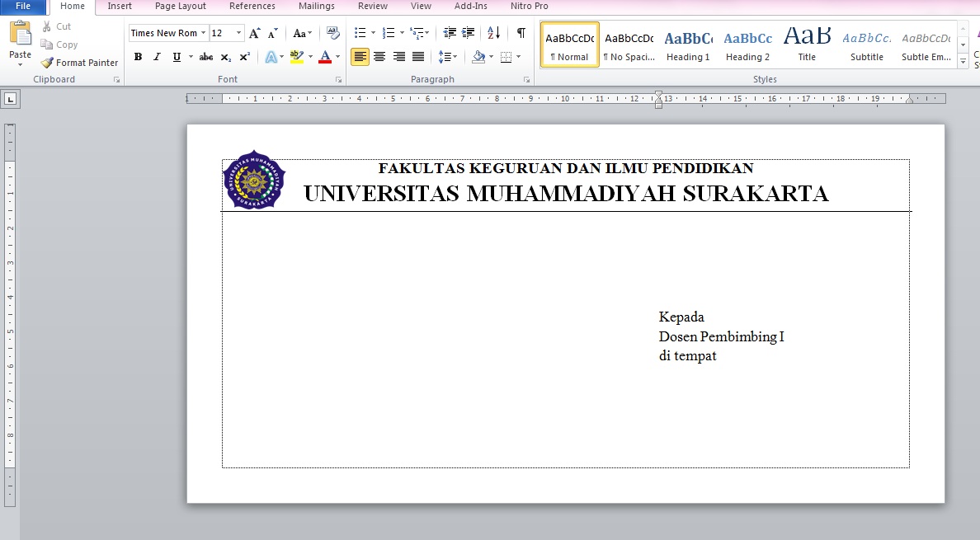This screenshot has height=540, width=980.
Task: Open the Sort tool
Action: pyautogui.click(x=493, y=32)
